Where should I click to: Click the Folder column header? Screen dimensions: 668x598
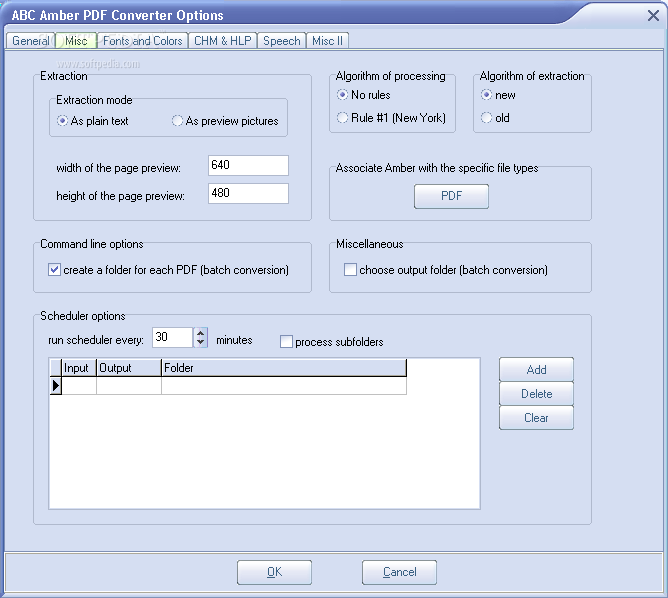(284, 368)
